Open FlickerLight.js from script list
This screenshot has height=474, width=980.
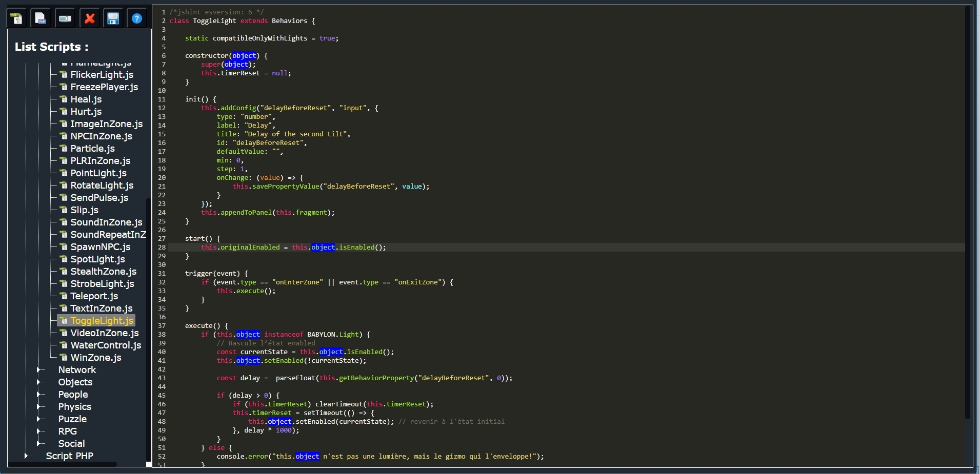coord(102,75)
